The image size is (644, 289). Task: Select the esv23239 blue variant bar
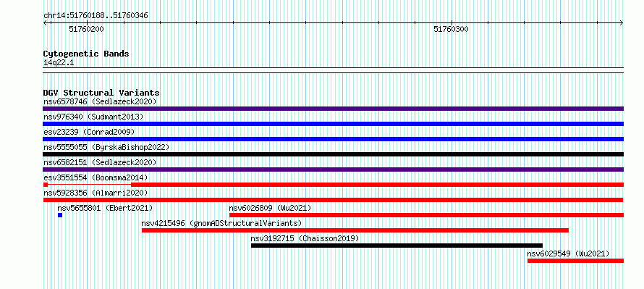(333, 139)
